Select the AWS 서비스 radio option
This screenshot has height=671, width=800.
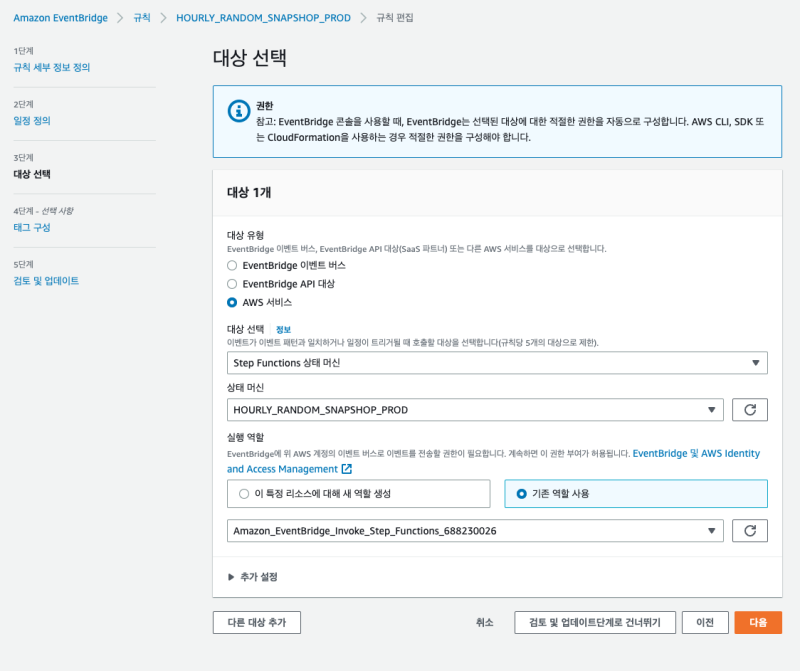pyautogui.click(x=232, y=302)
